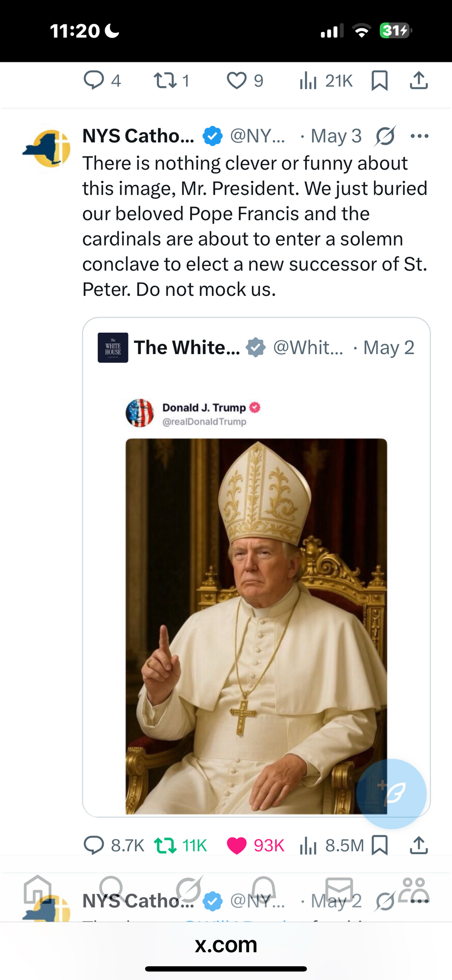452x980 pixels.
Task: Reply icon on top post with 4 replies
Action: [94, 80]
